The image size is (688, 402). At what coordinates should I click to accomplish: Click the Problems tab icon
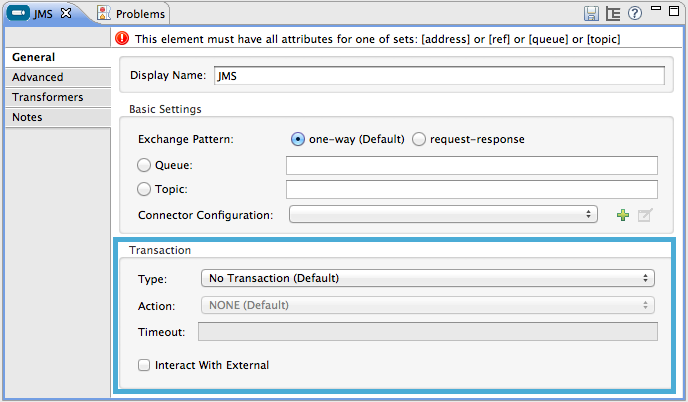click(104, 13)
